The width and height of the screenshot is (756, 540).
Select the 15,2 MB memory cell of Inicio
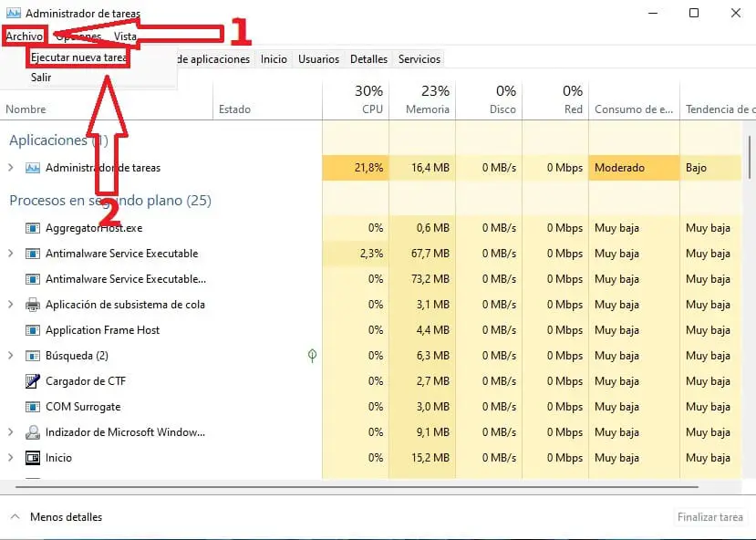(x=422, y=458)
